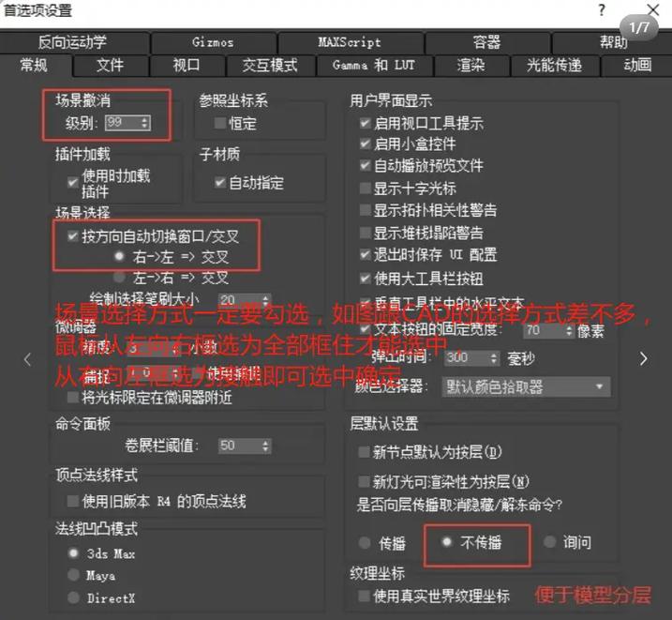Open the Gizmos tab
Viewport: 672px width, 620px height.
pos(213,42)
